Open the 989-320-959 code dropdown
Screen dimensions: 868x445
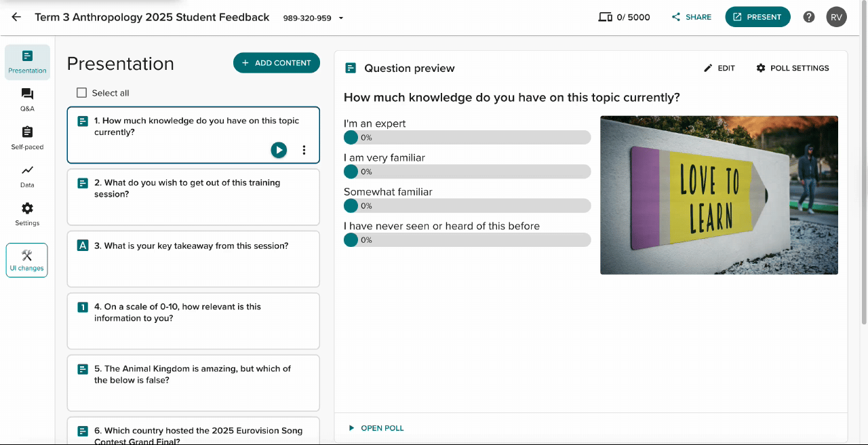[313, 18]
